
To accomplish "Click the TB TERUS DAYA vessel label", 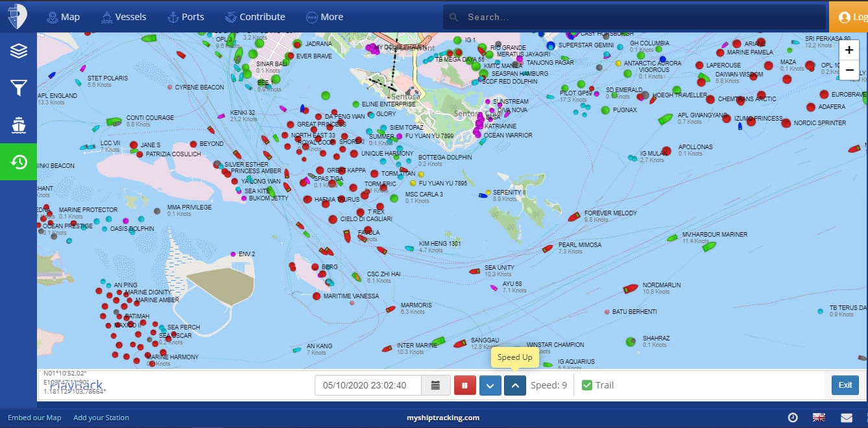I will point(849,308).
